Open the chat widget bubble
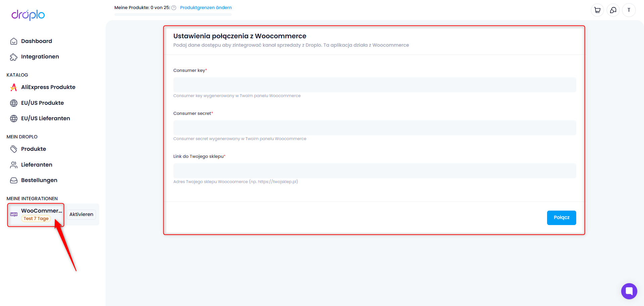This screenshot has height=306, width=644. pos(629,291)
